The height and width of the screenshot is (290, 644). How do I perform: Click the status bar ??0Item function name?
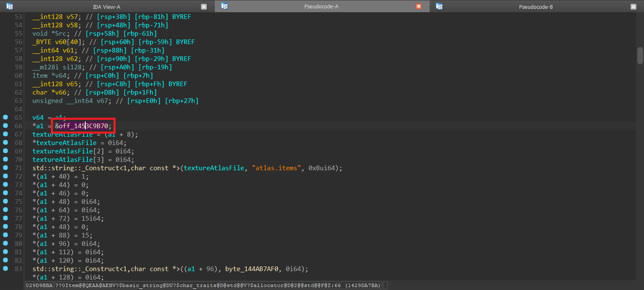point(218,285)
